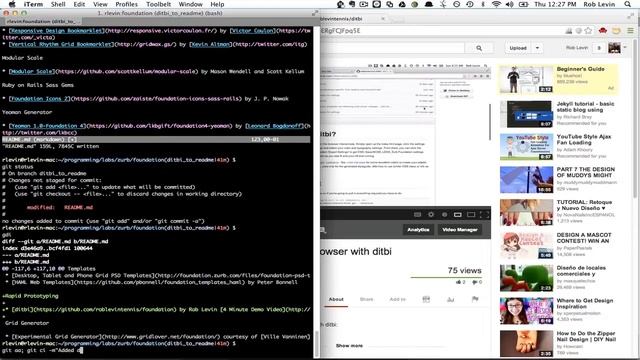640x360 pixels.
Task: Open the Edit menu
Action: pos(79,4)
